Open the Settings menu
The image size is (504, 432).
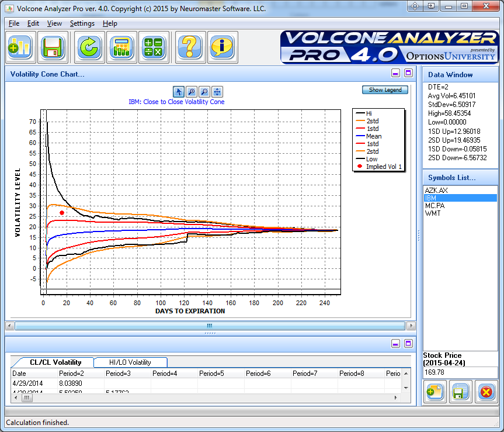click(x=82, y=23)
